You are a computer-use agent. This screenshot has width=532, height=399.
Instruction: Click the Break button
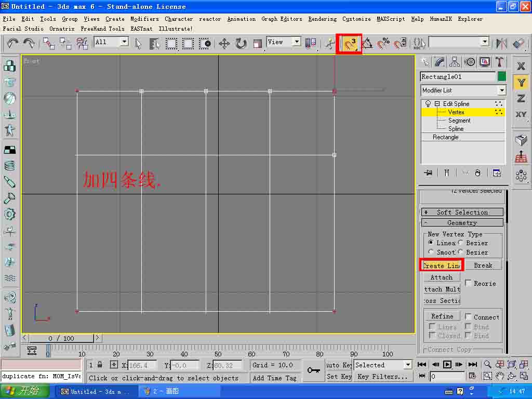[483, 265]
